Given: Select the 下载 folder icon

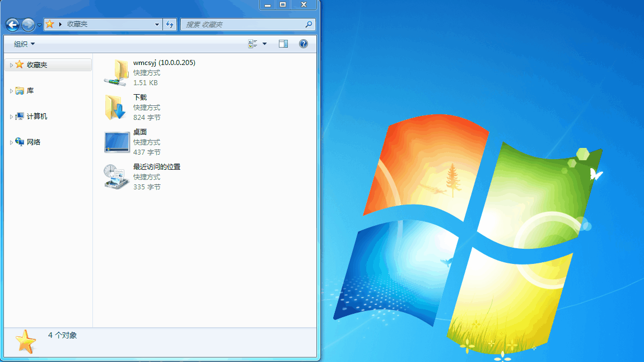Looking at the screenshot, I should pos(116,107).
